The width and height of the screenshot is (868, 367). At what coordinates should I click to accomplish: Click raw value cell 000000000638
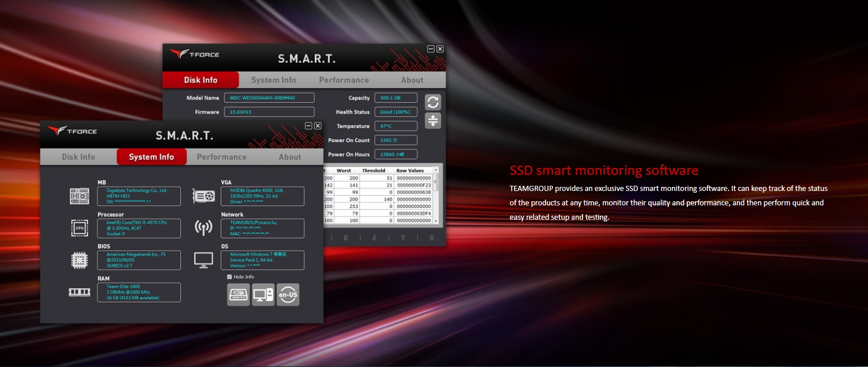pos(413,192)
